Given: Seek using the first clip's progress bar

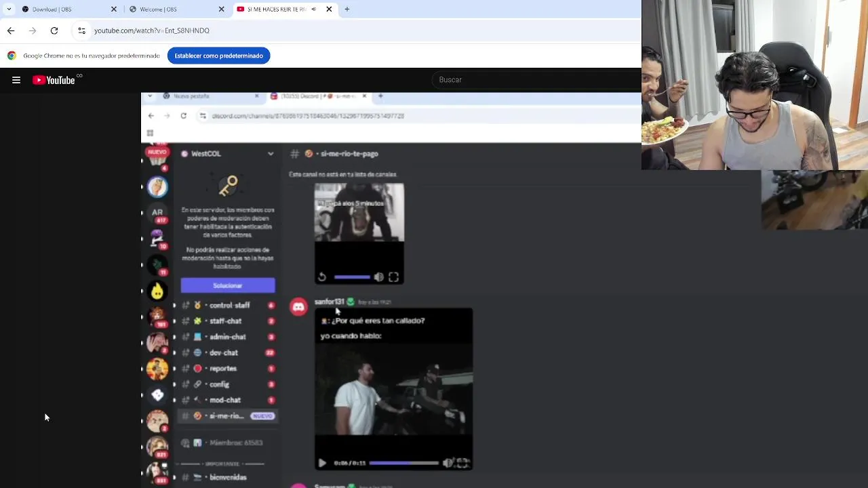Looking at the screenshot, I should pyautogui.click(x=352, y=277).
